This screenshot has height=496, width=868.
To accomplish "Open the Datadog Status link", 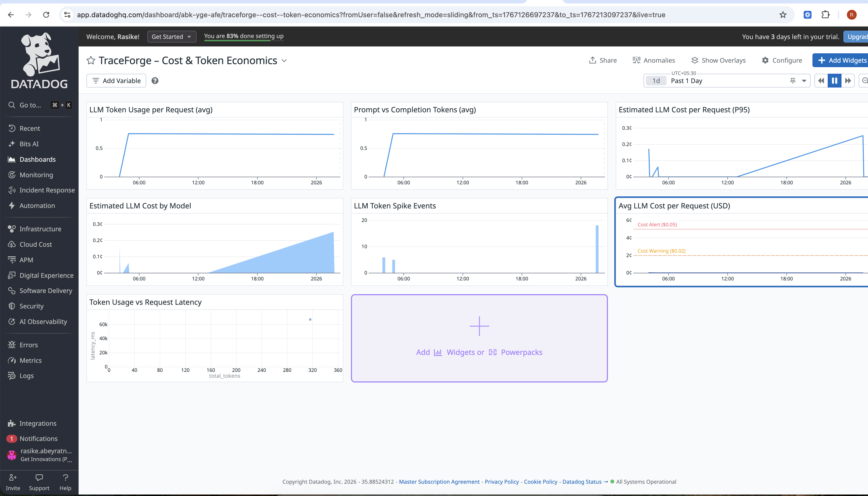I will pyautogui.click(x=582, y=482).
